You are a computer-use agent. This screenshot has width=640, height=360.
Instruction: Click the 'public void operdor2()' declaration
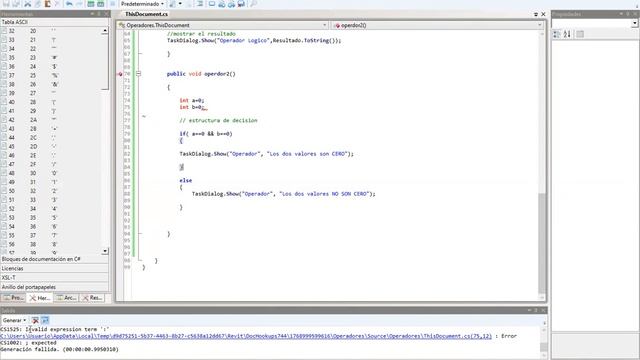(x=201, y=74)
